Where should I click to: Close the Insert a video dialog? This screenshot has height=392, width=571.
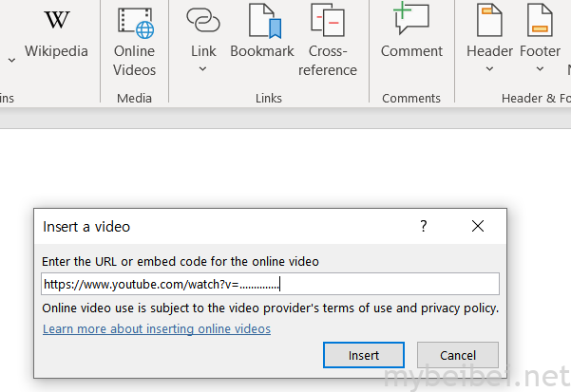click(478, 226)
